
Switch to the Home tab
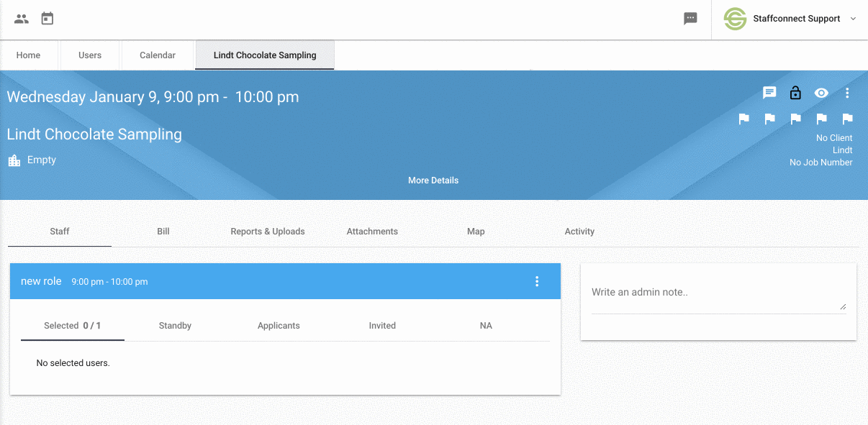(x=29, y=55)
